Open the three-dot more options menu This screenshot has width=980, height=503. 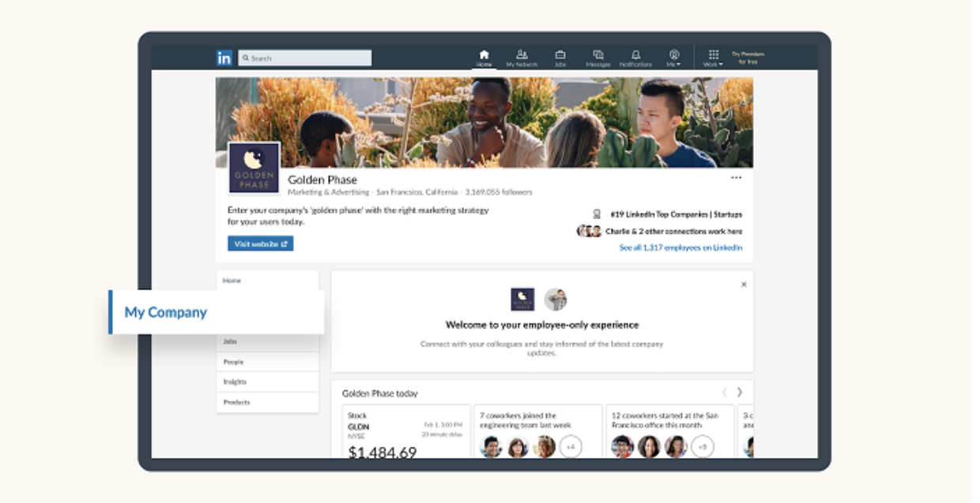(737, 178)
